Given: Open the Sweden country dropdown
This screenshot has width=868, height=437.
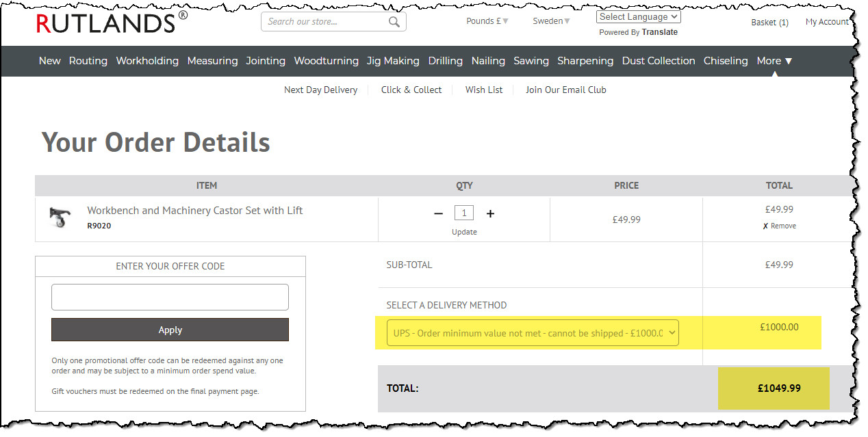Looking at the screenshot, I should pos(551,21).
